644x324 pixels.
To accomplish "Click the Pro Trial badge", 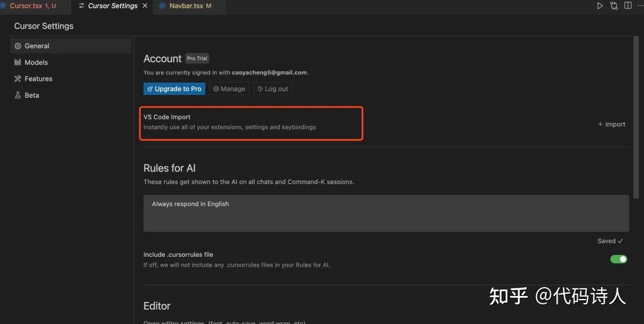I will coord(197,58).
